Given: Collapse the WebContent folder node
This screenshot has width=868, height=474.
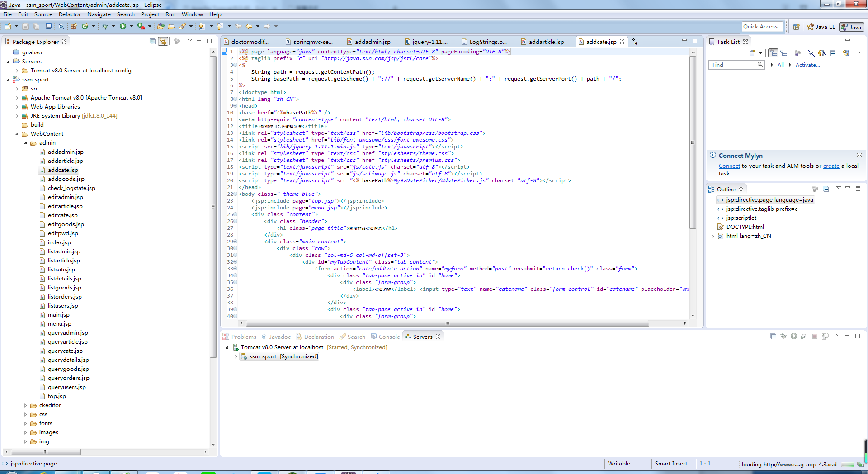Looking at the screenshot, I should point(17,134).
